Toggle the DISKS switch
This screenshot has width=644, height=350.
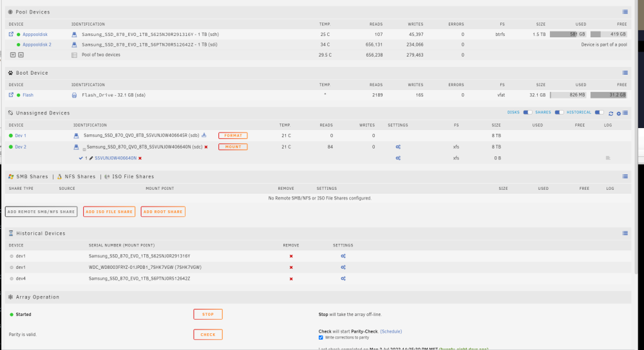[x=528, y=113]
